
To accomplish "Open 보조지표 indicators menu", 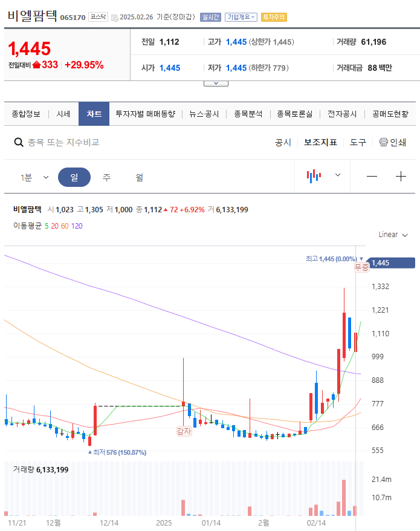I will tap(320, 142).
